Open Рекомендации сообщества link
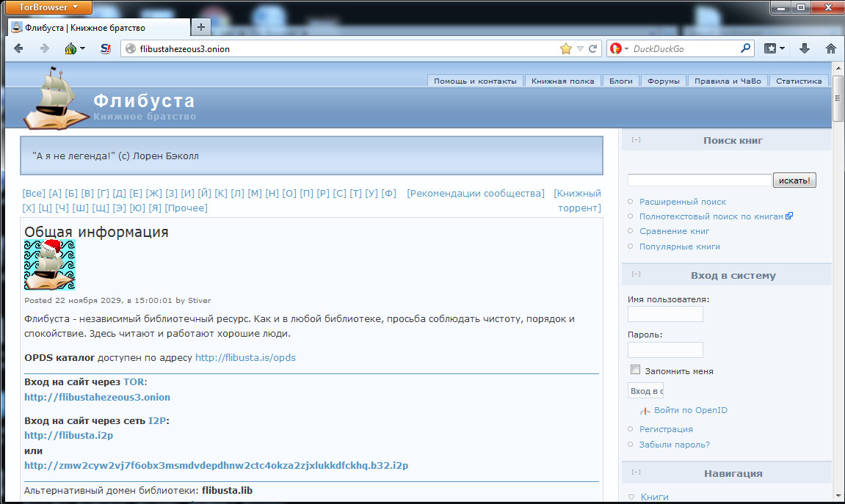845x504 pixels. [475, 193]
